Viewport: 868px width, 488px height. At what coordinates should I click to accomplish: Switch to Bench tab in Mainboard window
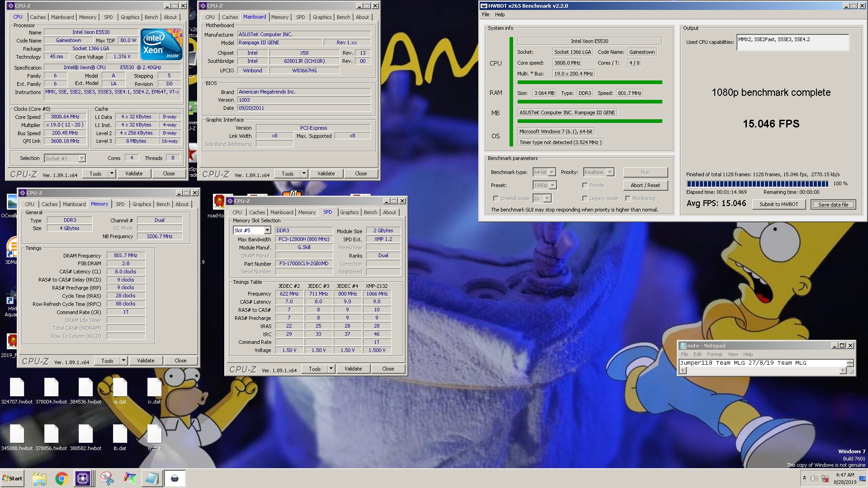[344, 17]
